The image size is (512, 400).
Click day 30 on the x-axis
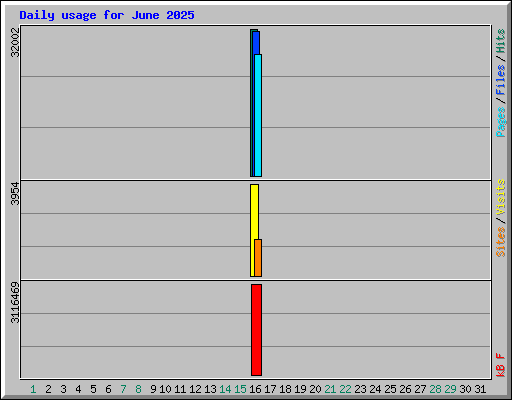[x=465, y=389]
